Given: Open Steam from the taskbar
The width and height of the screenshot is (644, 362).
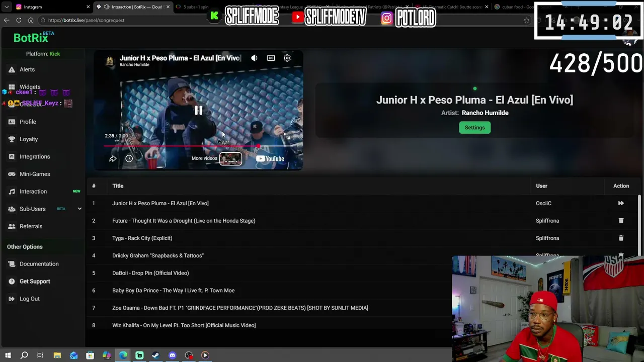Looking at the screenshot, I should coord(155,355).
